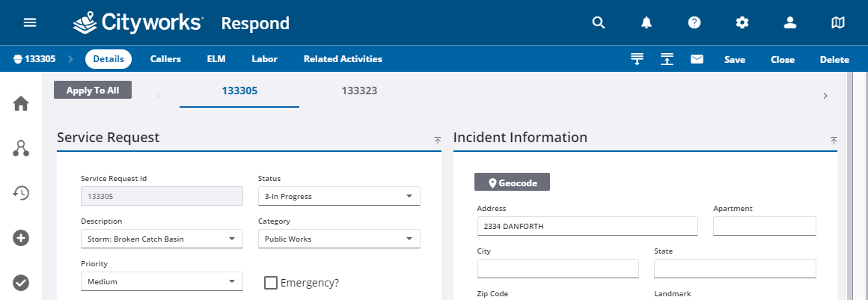Select the 133323 request tab
Viewport: 868px width, 300px height.
click(x=359, y=91)
